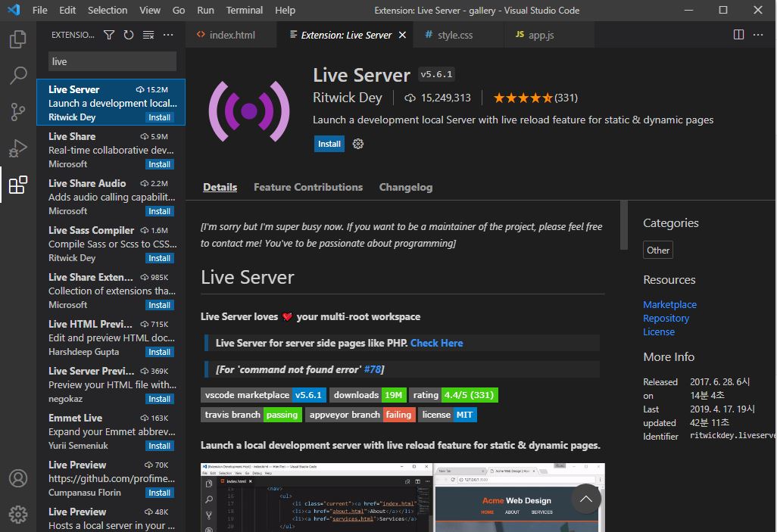The image size is (777, 532).
Task: Install Live Share Audio extension
Action: coord(160,211)
